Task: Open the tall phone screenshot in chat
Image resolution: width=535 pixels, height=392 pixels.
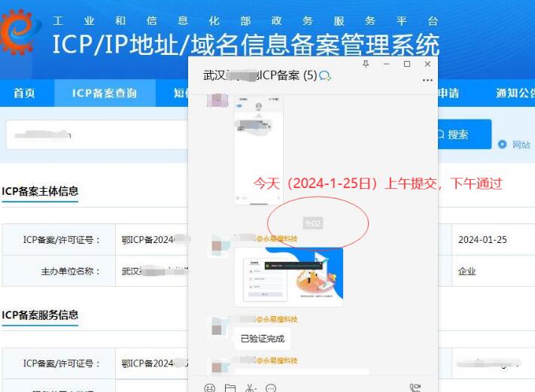Action: pyautogui.click(x=258, y=149)
